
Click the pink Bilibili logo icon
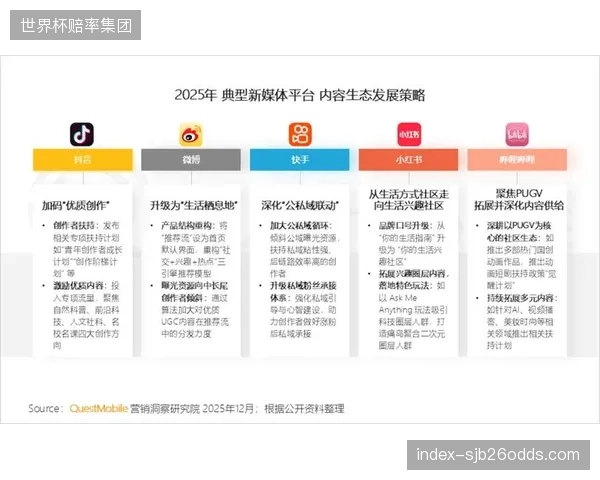click(517, 134)
